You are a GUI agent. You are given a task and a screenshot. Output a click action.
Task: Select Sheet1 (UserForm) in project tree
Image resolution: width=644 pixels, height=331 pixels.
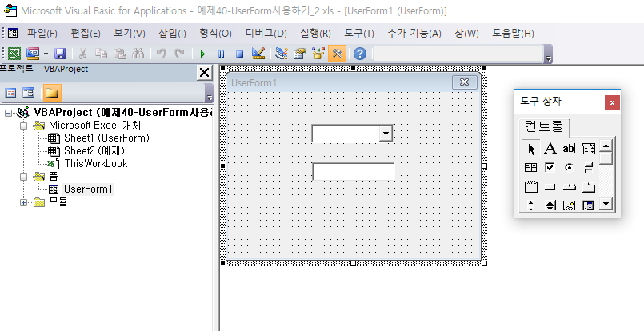[106, 138]
